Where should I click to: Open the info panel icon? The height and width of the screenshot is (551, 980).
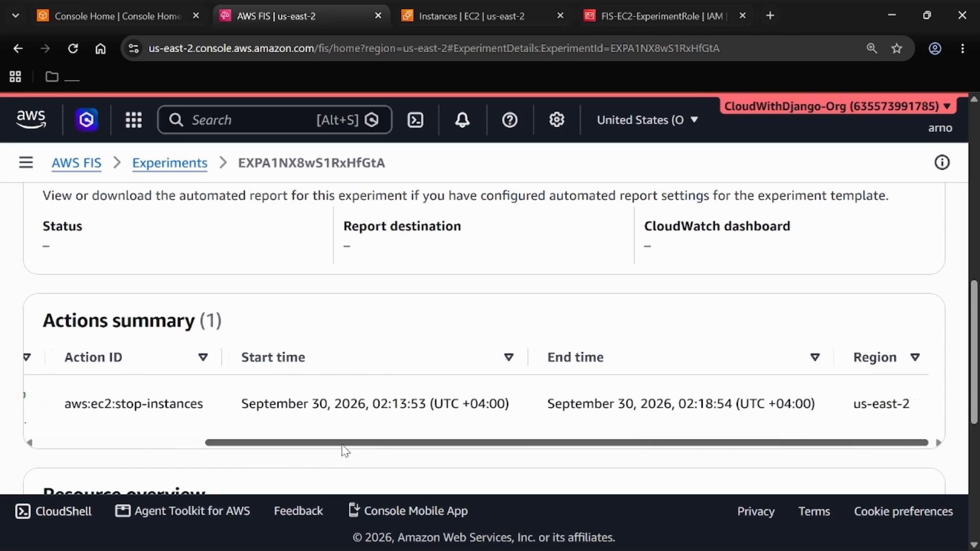(x=942, y=163)
